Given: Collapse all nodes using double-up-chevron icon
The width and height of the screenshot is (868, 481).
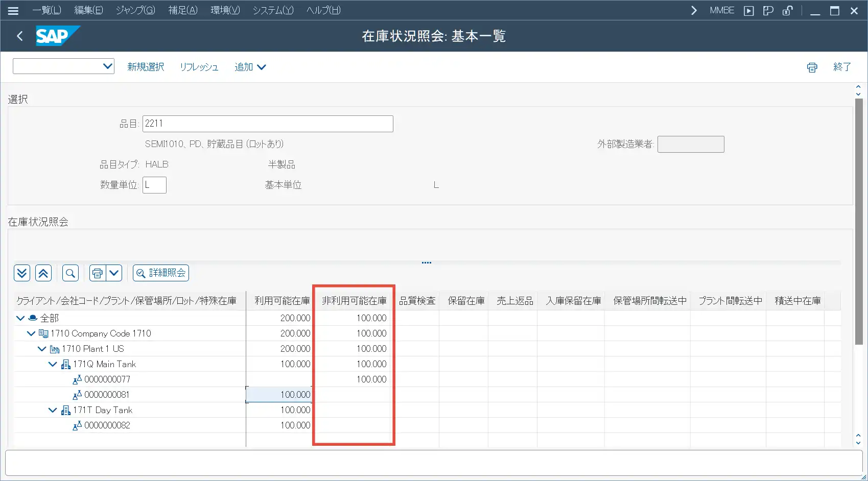Looking at the screenshot, I should click(43, 273).
